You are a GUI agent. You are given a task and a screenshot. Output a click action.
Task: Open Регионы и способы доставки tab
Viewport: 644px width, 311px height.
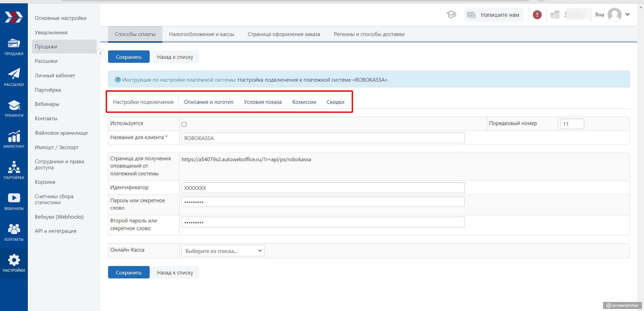pyautogui.click(x=369, y=34)
